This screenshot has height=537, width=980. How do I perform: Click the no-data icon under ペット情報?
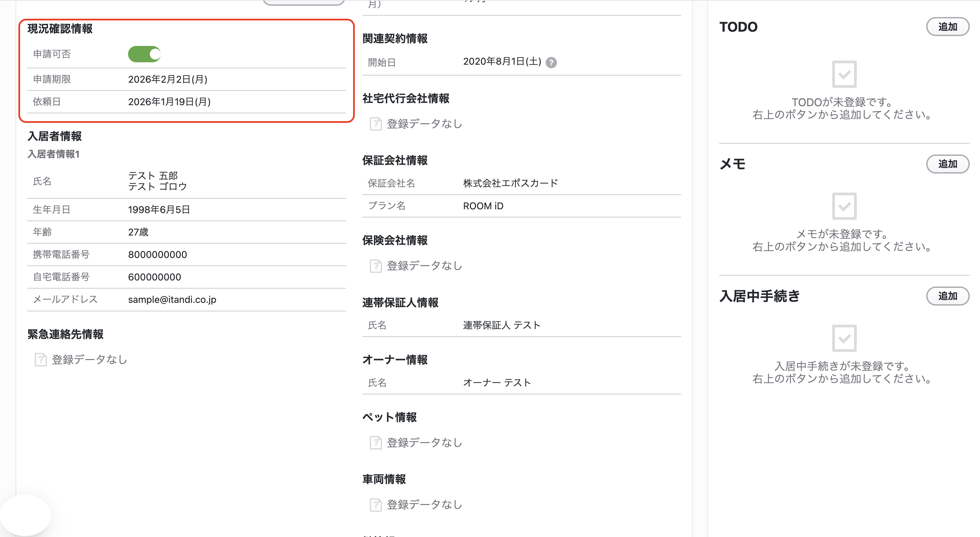click(376, 443)
